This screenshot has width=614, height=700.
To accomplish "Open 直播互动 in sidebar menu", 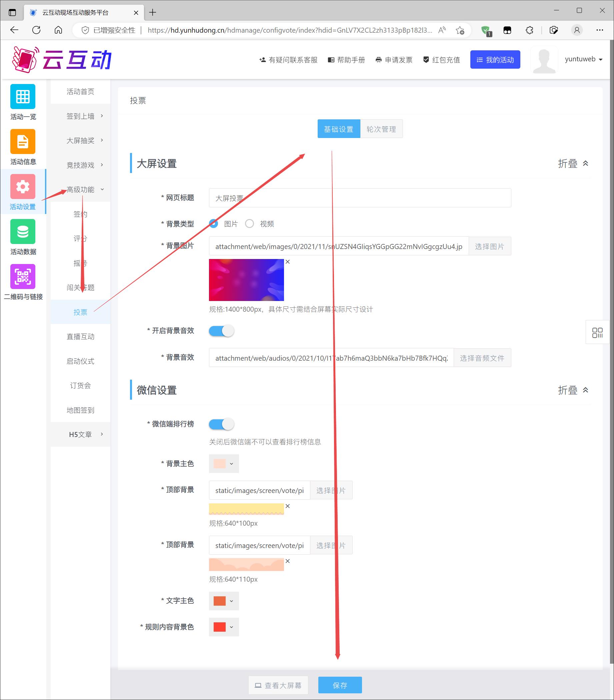I will [x=80, y=337].
